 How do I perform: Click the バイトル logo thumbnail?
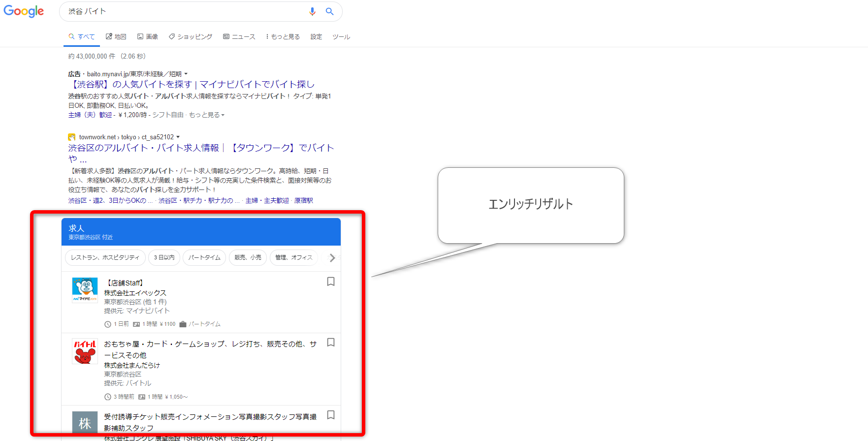pos(85,351)
